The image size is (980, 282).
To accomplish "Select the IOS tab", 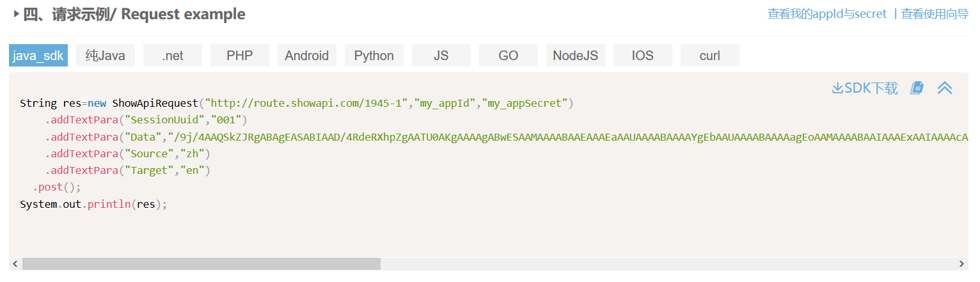I will (x=643, y=56).
